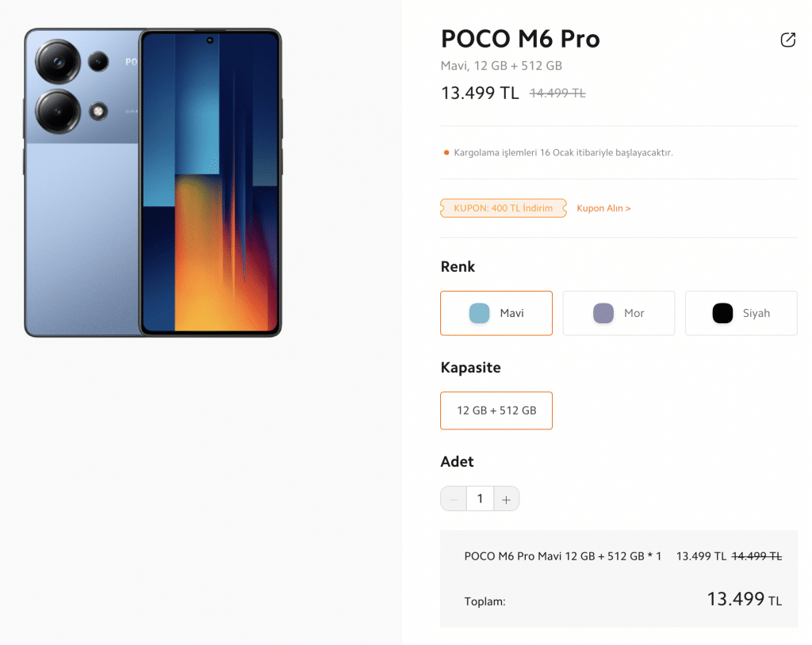Click the shipping notice about 16 Ocak

coord(564,153)
